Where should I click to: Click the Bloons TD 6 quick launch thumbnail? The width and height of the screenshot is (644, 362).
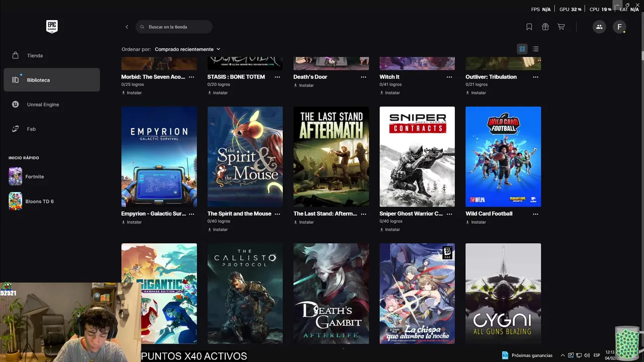tap(16, 201)
